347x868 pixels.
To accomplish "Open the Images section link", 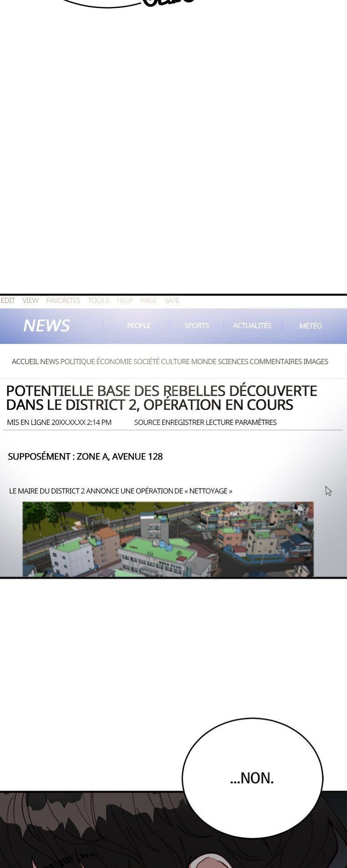I will (x=316, y=362).
